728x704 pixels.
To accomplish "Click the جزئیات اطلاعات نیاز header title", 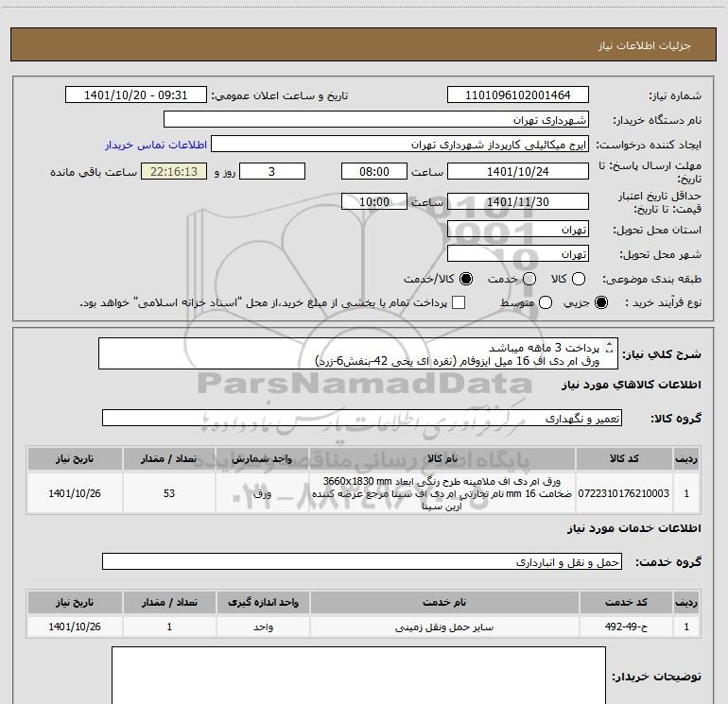I will click(645, 45).
